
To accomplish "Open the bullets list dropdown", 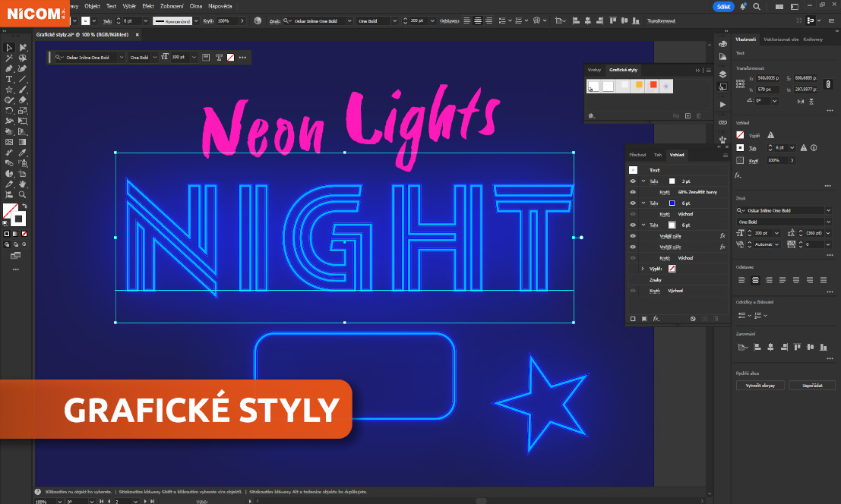I will pos(749,316).
